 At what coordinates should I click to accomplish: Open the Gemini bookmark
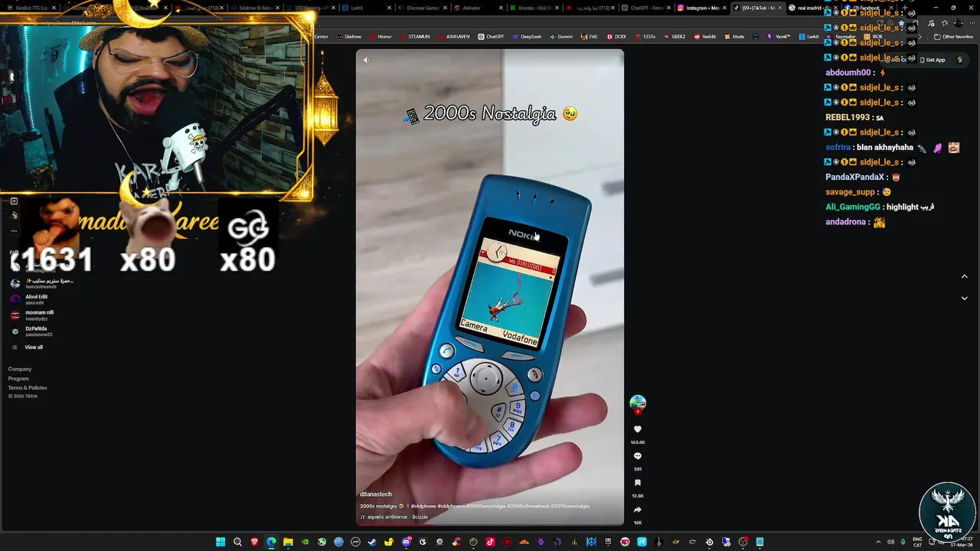(560, 37)
